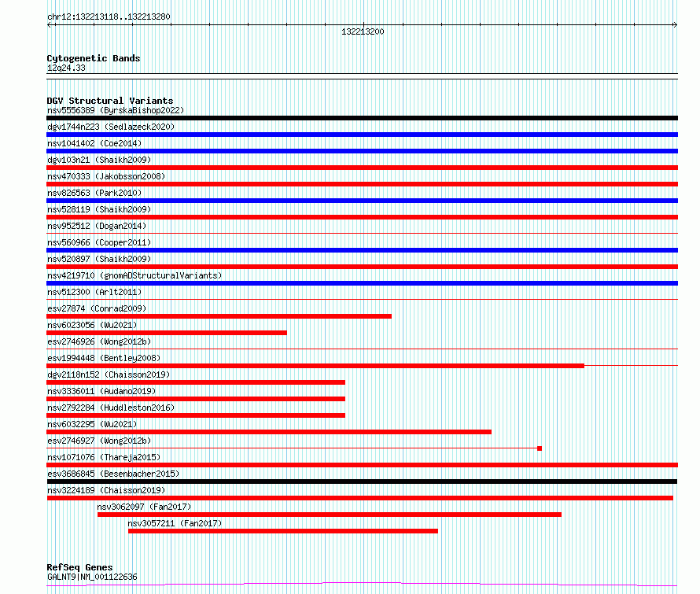Click the red bar under esv1994448

click(x=315, y=366)
